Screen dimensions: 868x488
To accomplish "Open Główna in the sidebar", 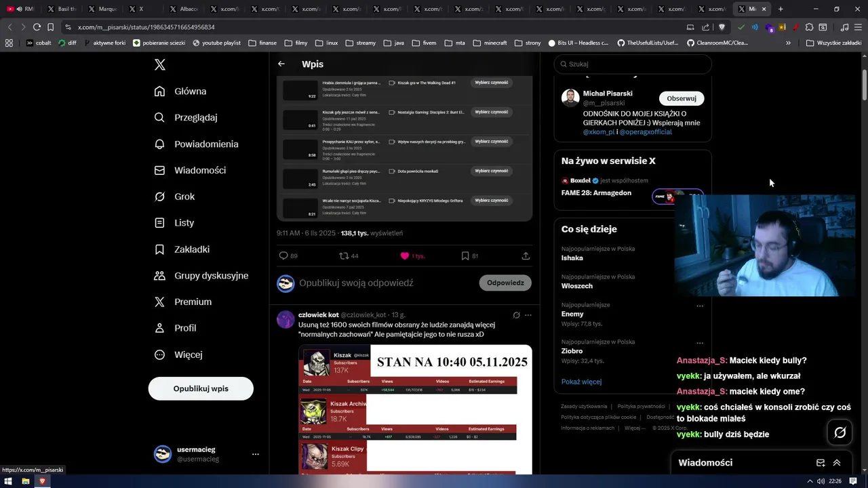I will [180, 91].
